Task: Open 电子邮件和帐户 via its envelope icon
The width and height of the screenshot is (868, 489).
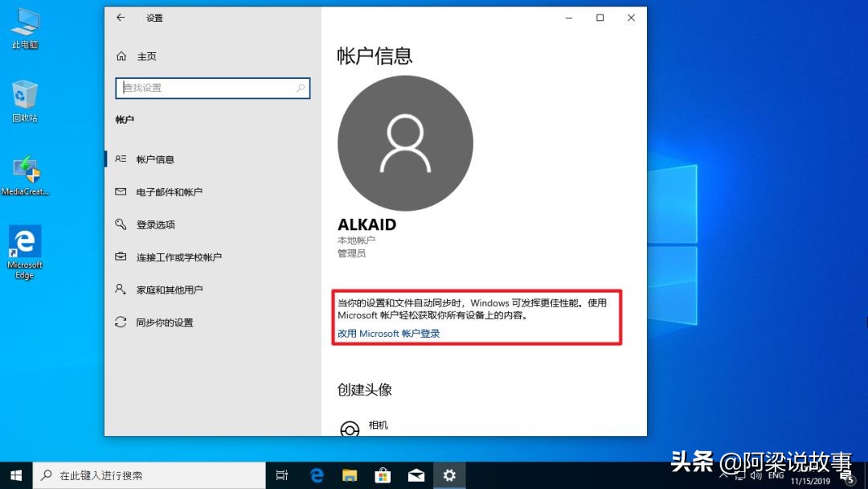Action: [x=121, y=191]
